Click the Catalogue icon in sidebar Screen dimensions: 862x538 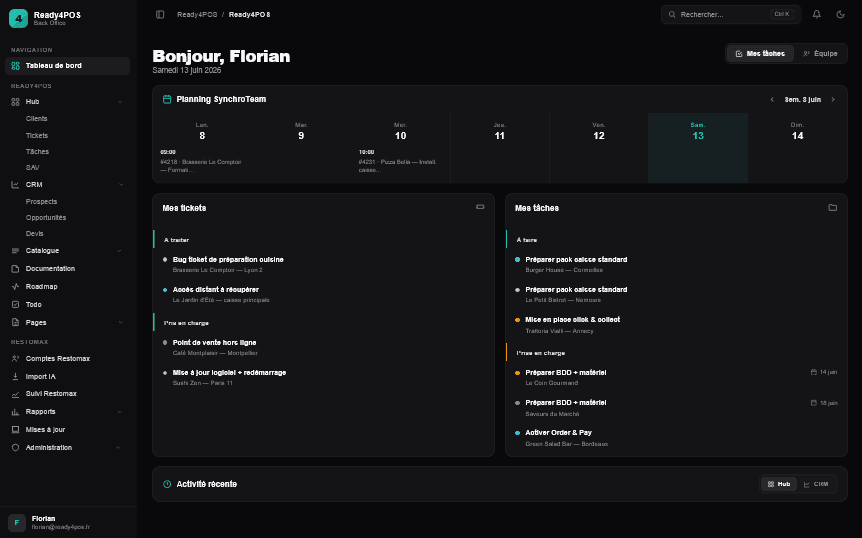tap(15, 251)
